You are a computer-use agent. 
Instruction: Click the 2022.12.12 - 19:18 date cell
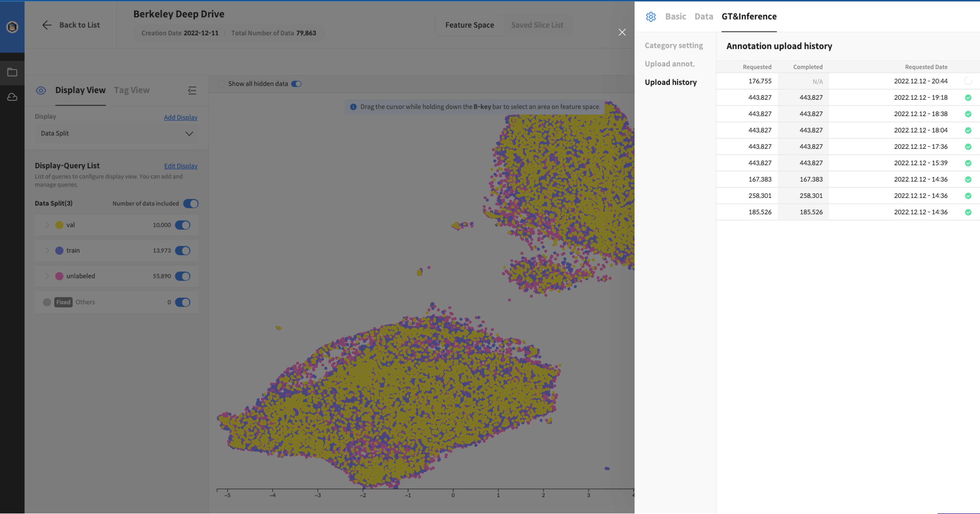pos(921,98)
